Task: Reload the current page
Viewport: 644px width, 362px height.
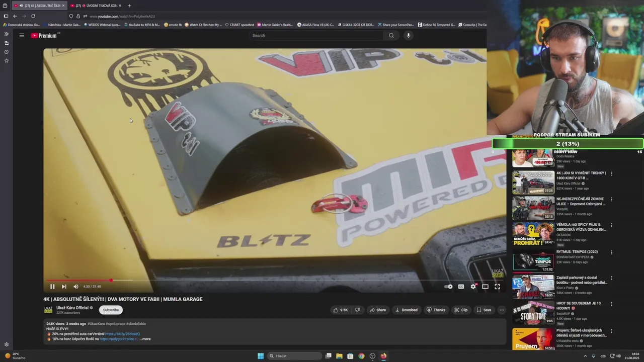Action: point(33,16)
